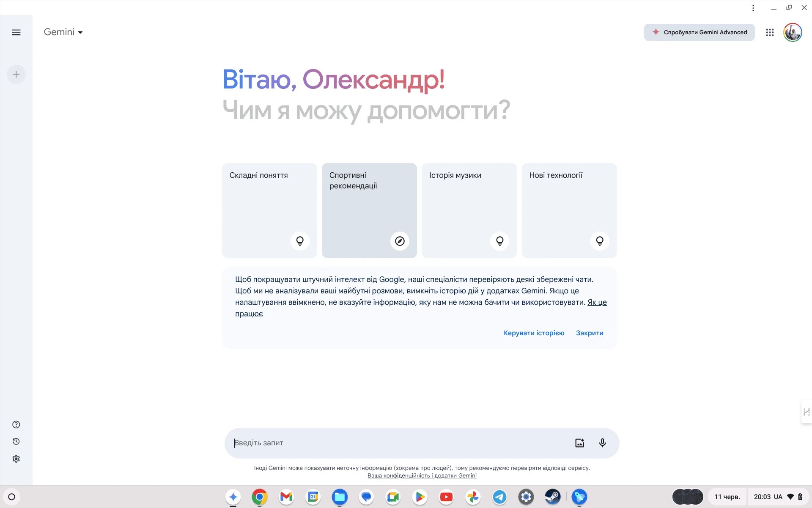Click the Введіть запит input field

[398, 443]
